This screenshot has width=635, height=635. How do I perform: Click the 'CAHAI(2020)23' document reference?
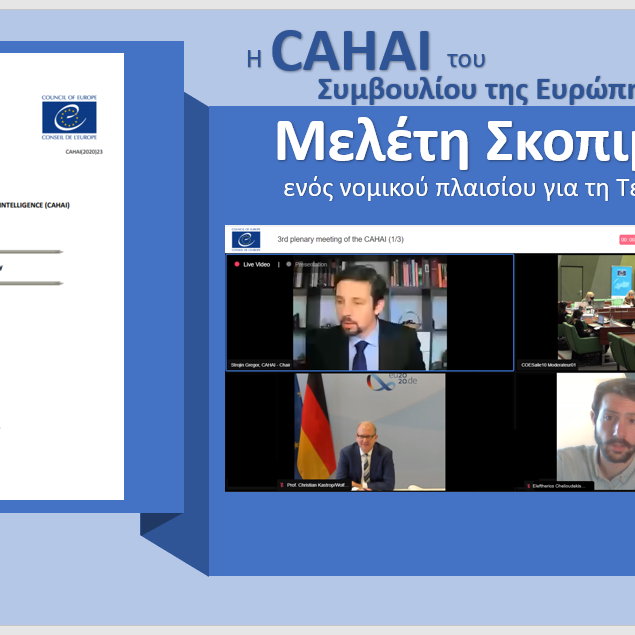[x=84, y=152]
